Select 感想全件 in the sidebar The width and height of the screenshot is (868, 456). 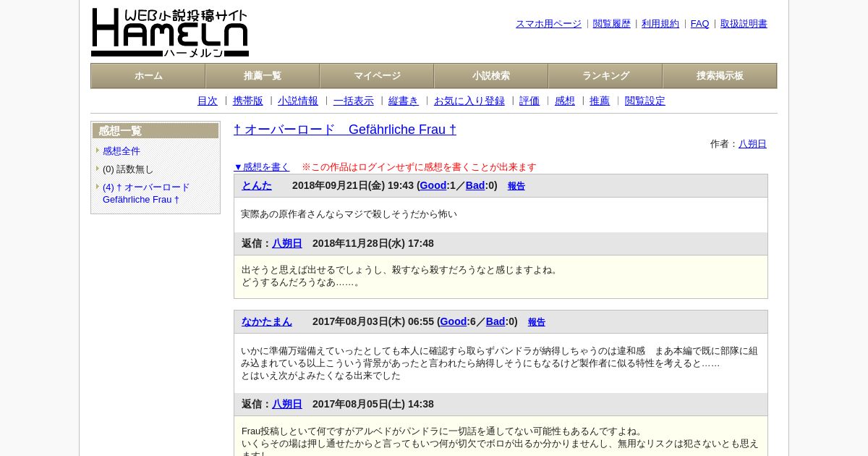tap(122, 151)
